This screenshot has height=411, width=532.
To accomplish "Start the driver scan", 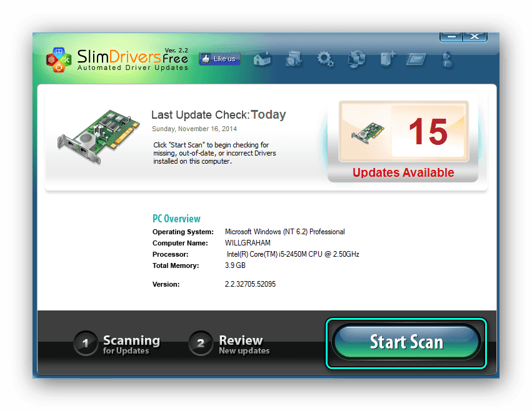I will click(406, 342).
